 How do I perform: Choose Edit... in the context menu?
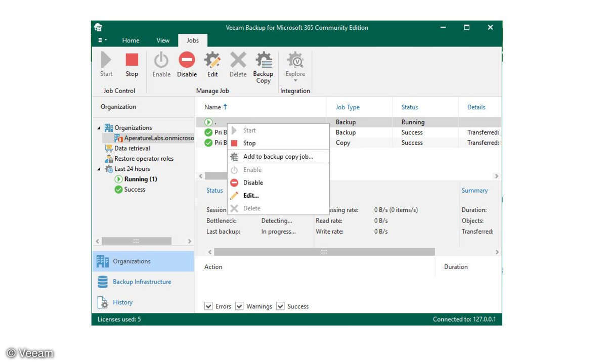[x=278, y=195]
